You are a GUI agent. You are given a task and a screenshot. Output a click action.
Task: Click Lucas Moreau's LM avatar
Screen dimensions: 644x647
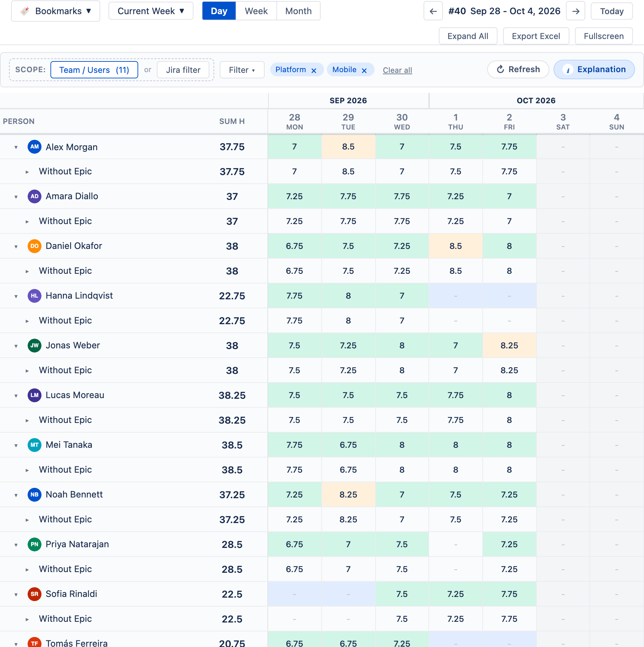point(35,395)
